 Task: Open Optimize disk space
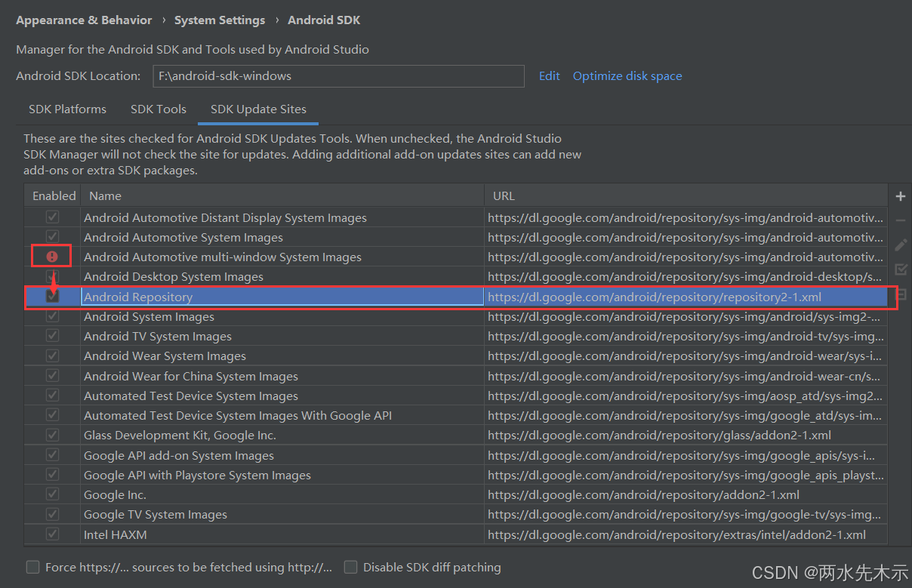(x=627, y=75)
